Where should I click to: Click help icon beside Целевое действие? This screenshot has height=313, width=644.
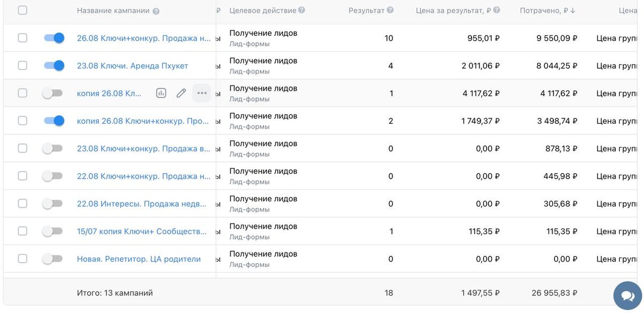pyautogui.click(x=302, y=10)
